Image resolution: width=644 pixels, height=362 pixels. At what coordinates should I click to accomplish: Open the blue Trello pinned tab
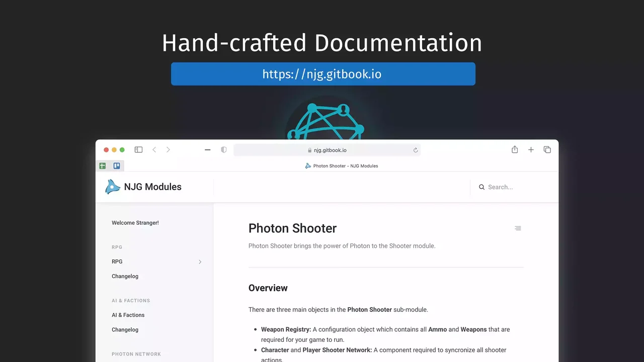click(x=117, y=166)
